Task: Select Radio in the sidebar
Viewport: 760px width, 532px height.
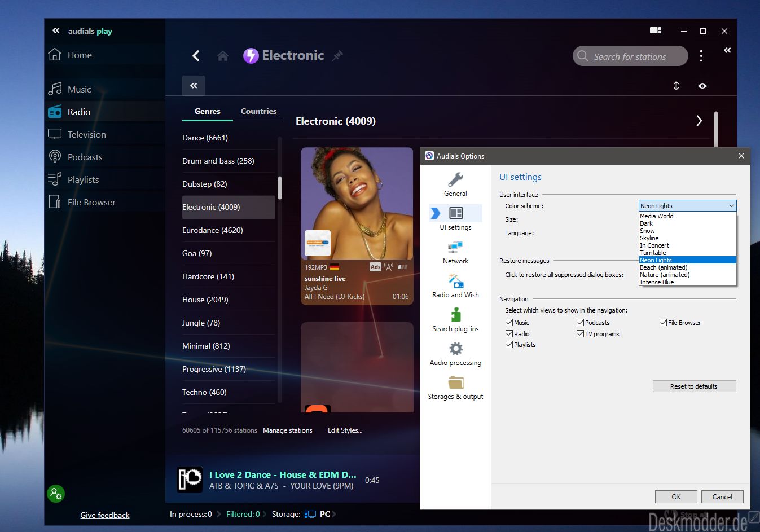Action: pos(78,112)
